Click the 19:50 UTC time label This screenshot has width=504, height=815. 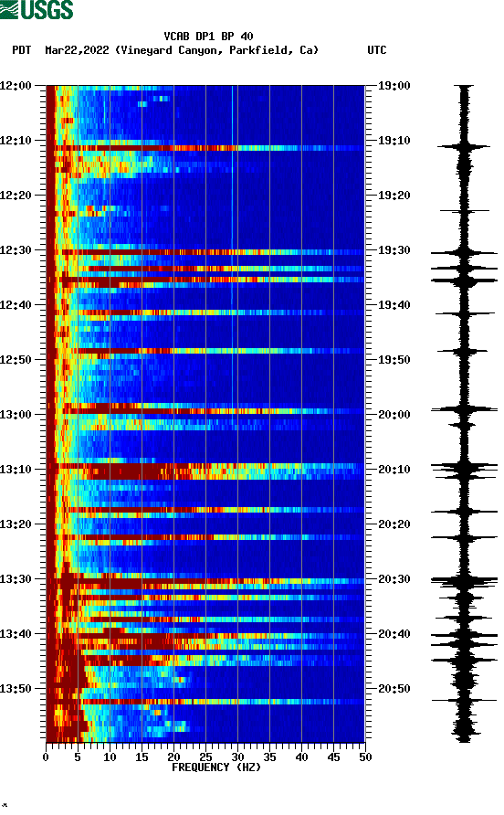tap(394, 360)
